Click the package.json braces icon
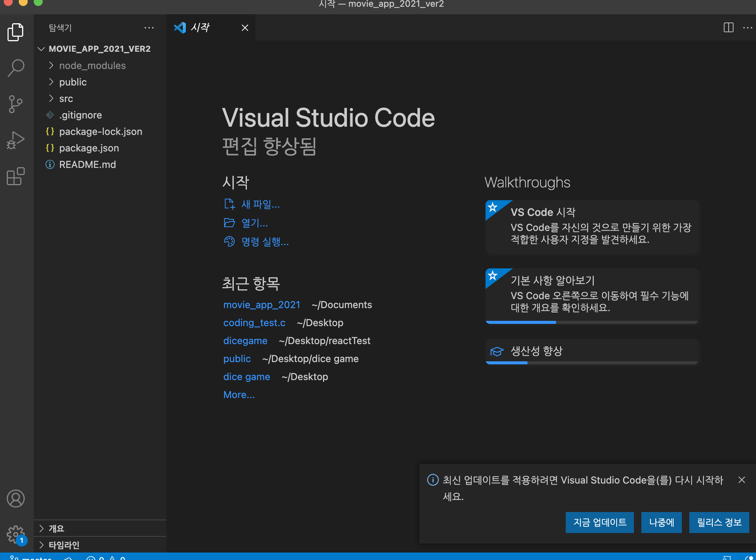Image resolution: width=756 pixels, height=560 pixels. (x=50, y=148)
